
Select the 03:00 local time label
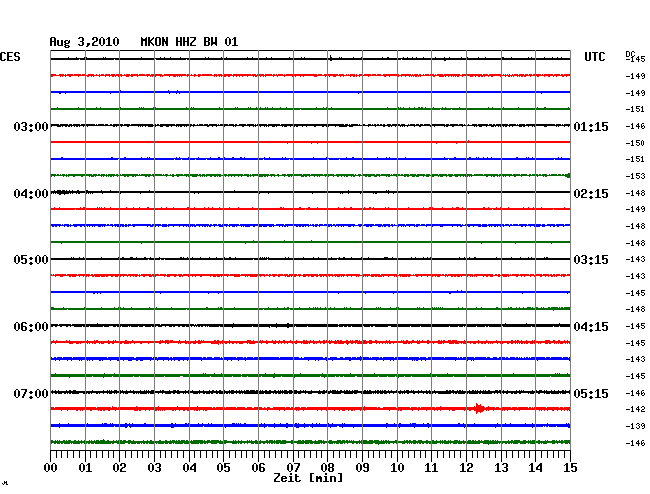[31, 127]
